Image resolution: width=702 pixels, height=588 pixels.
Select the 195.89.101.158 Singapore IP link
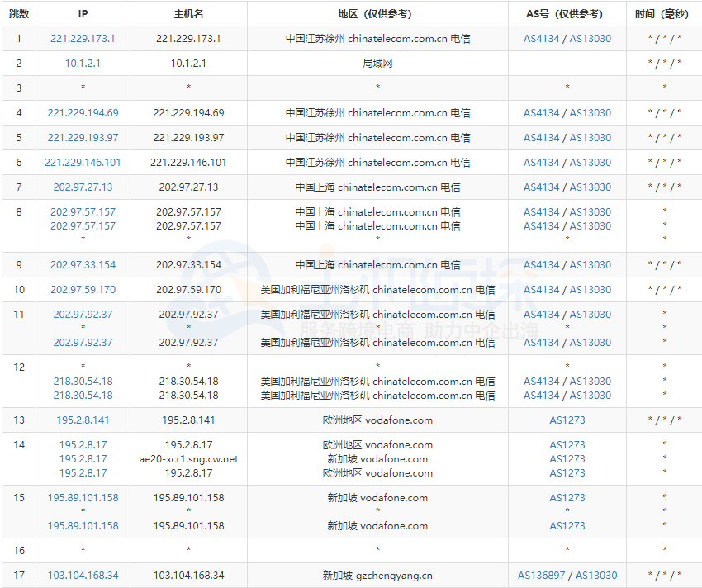[82, 497]
